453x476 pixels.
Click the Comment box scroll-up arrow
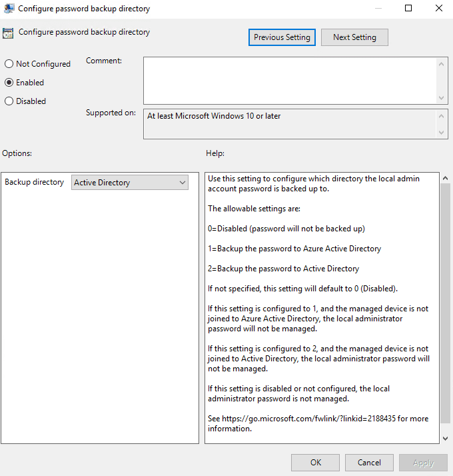pyautogui.click(x=442, y=63)
